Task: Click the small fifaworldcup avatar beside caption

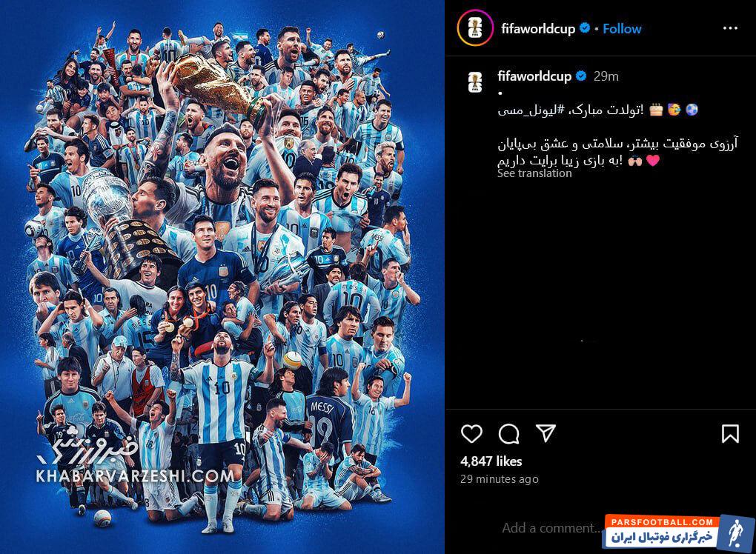Action: click(x=475, y=82)
